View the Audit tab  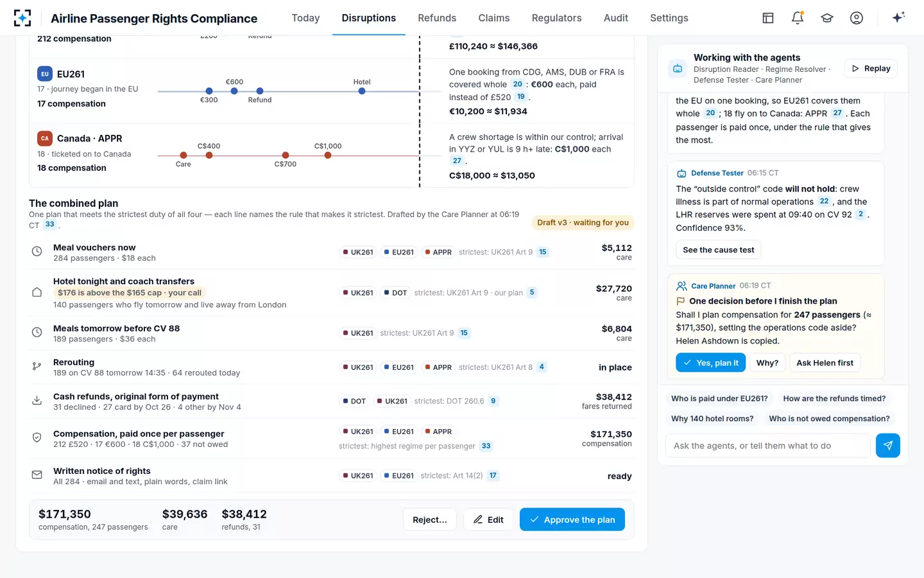point(616,18)
